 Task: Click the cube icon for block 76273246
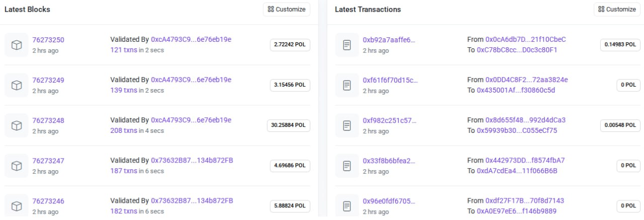coord(17,206)
